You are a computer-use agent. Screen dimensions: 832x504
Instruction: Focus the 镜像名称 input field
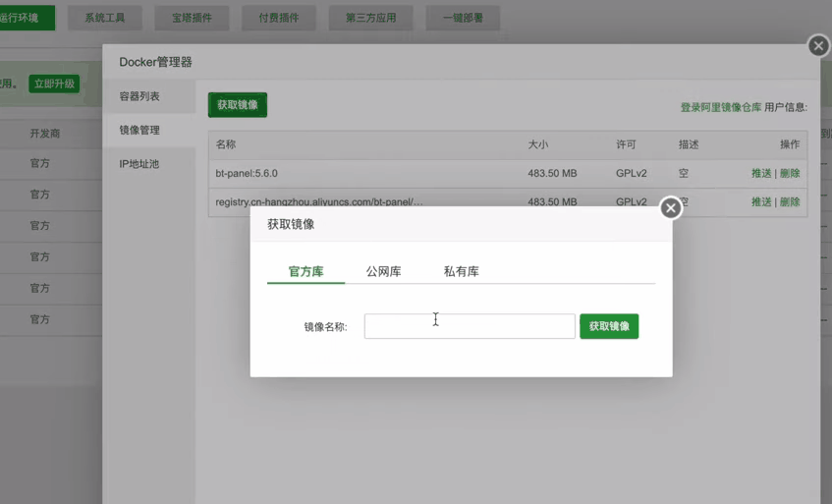[470, 326]
